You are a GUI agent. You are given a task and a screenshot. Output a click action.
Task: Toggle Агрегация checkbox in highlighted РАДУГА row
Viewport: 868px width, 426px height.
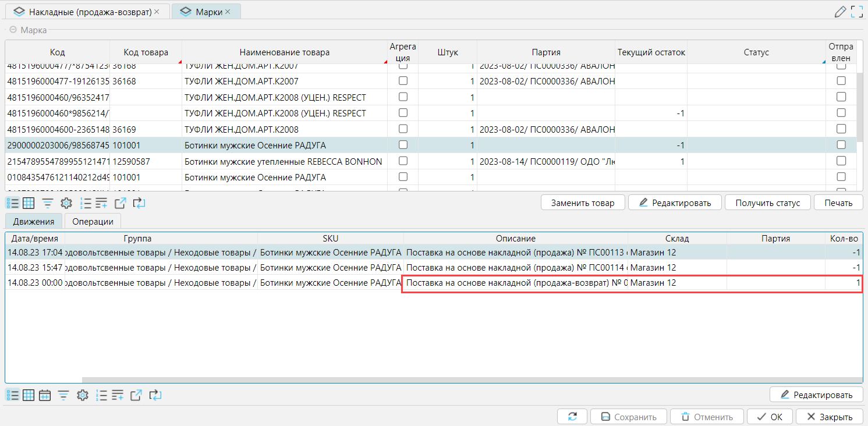click(x=403, y=145)
